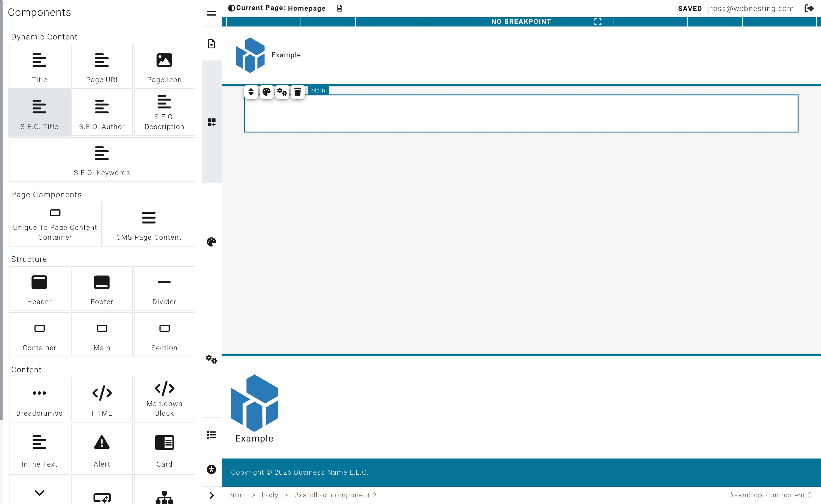Log out using the exit icon at top right
821x504 pixels.
pos(809,8)
